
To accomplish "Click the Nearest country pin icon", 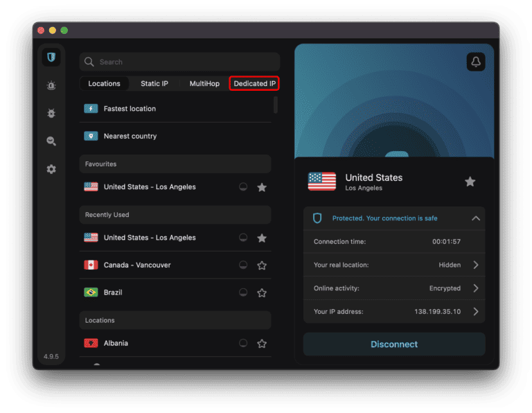I will (x=91, y=136).
